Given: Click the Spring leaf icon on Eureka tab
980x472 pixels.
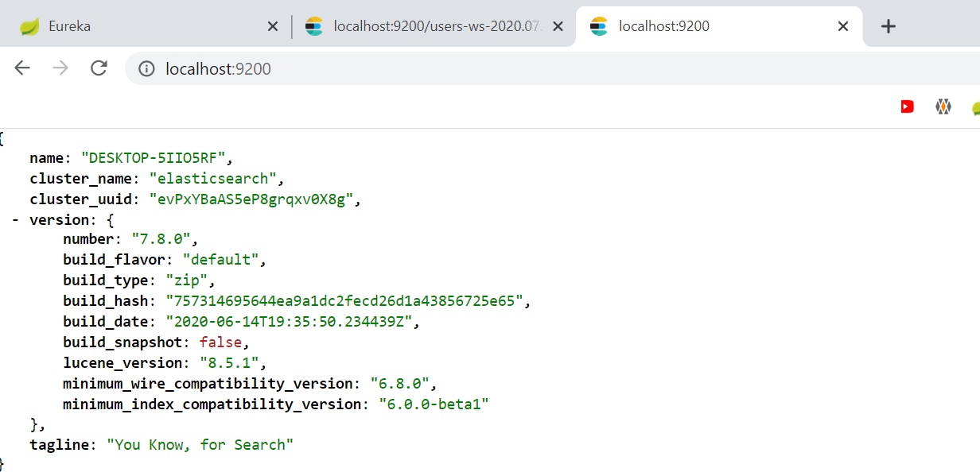Looking at the screenshot, I should point(29,26).
